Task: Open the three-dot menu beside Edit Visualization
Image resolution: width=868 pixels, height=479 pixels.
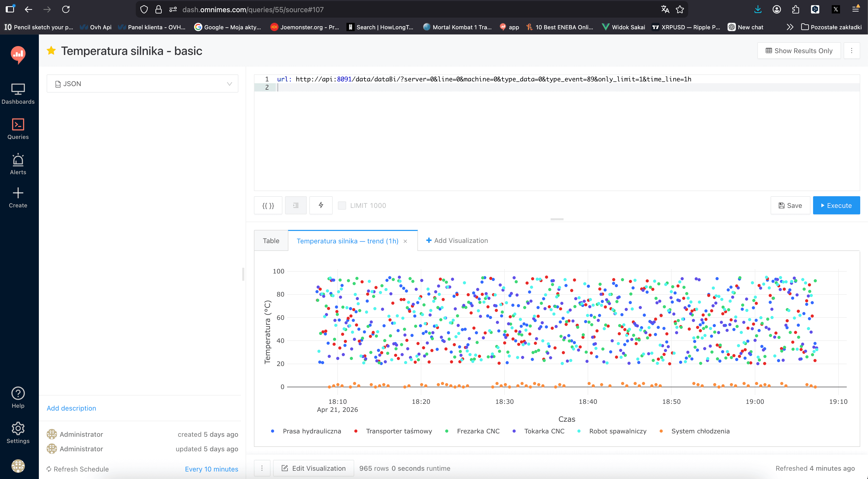Action: click(x=262, y=468)
